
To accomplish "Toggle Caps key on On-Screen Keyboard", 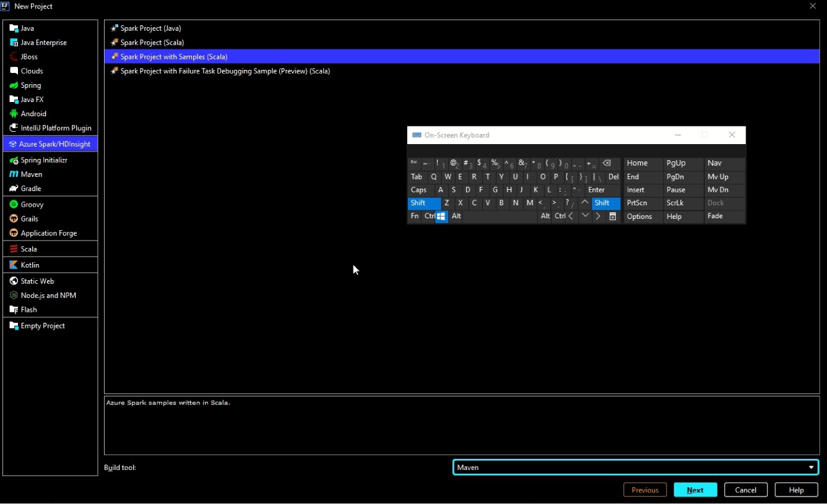I will (421, 190).
